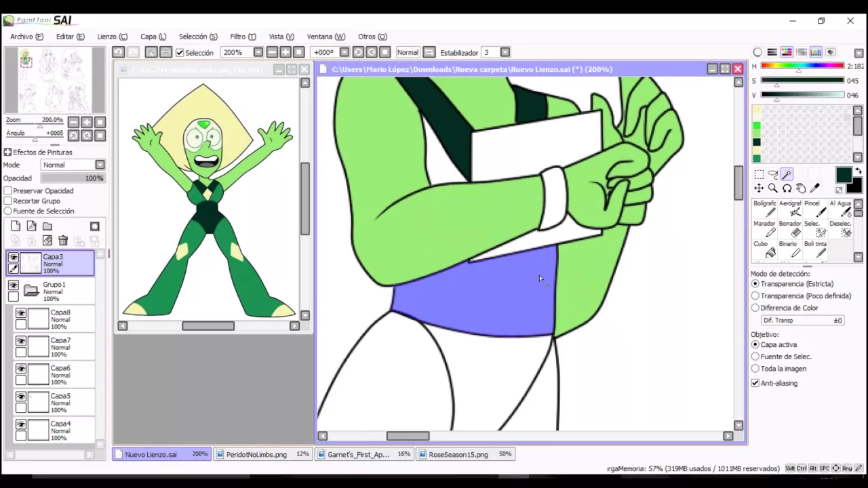Select Diferencia de Color detection mode
The image size is (868, 488).
pos(755,308)
